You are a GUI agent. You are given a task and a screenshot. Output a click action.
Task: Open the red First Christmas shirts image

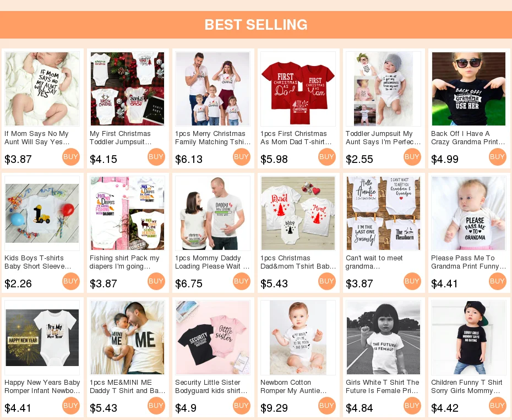pos(298,89)
